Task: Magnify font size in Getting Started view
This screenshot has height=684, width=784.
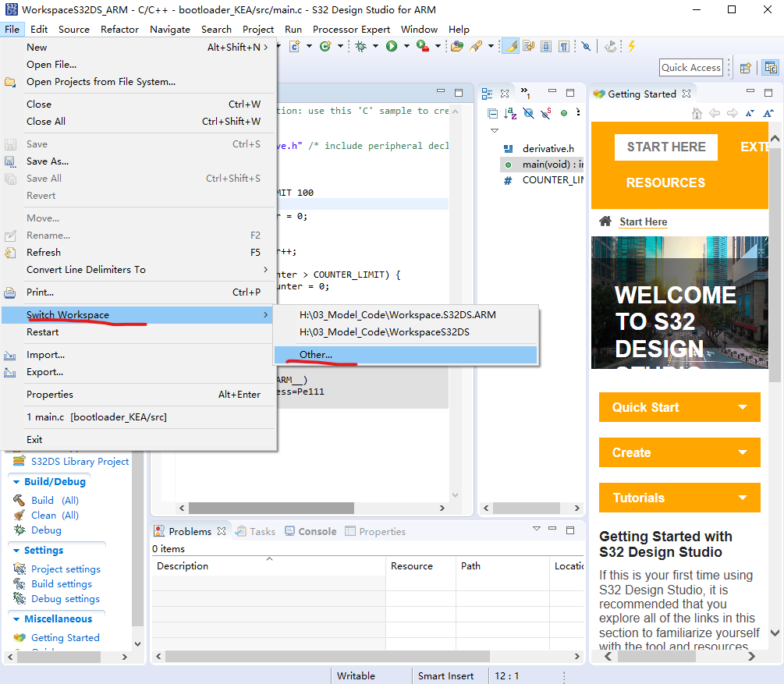Action: 768,113
